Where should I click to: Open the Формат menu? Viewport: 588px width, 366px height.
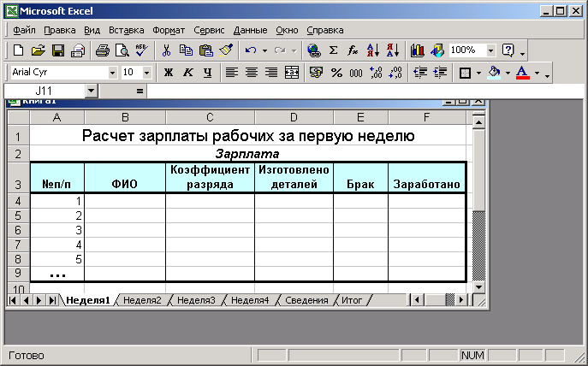tap(169, 30)
